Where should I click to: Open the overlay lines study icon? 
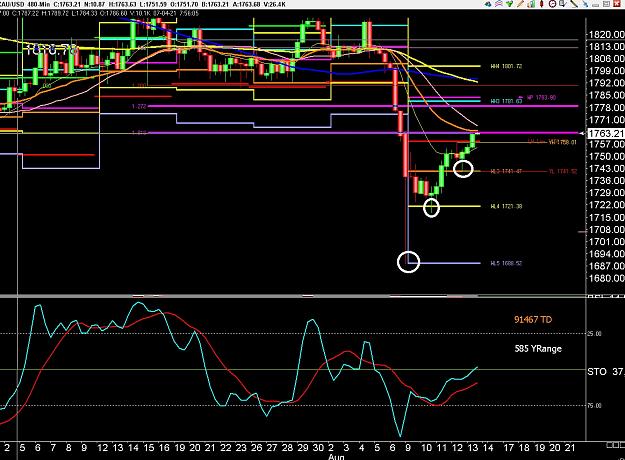click(x=499, y=4)
